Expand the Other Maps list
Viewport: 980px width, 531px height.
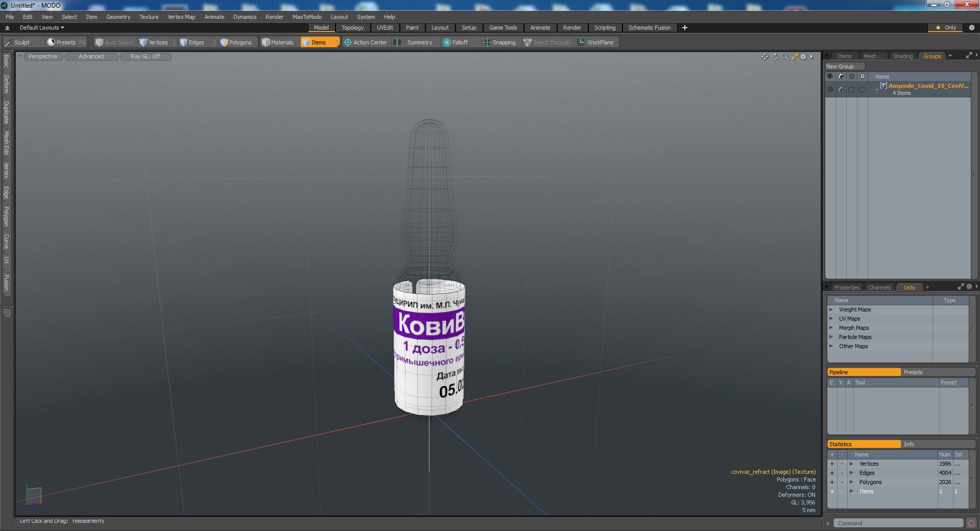click(831, 346)
